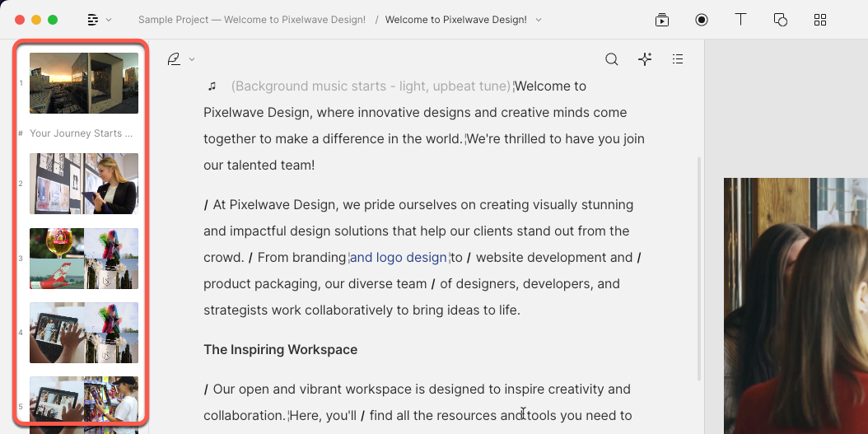Viewport: 868px width, 434px height.
Task: Select scene 3 thumbnail with drink and airplane
Action: (x=84, y=259)
